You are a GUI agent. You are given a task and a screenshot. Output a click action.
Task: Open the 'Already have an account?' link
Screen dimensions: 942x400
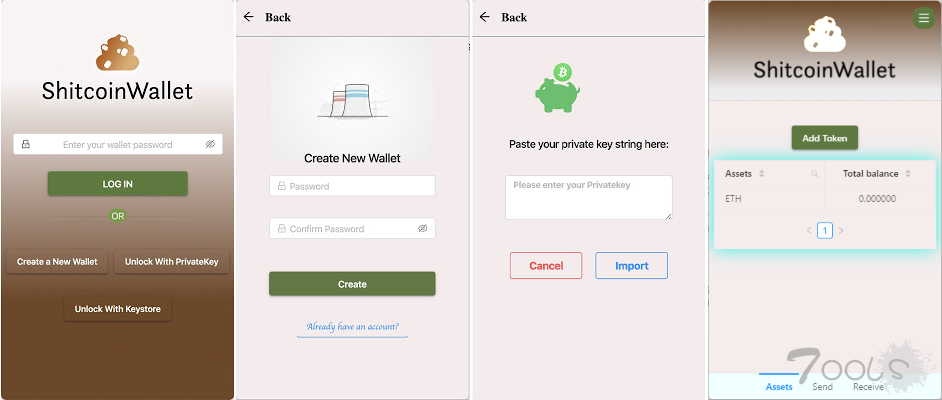[x=352, y=327]
